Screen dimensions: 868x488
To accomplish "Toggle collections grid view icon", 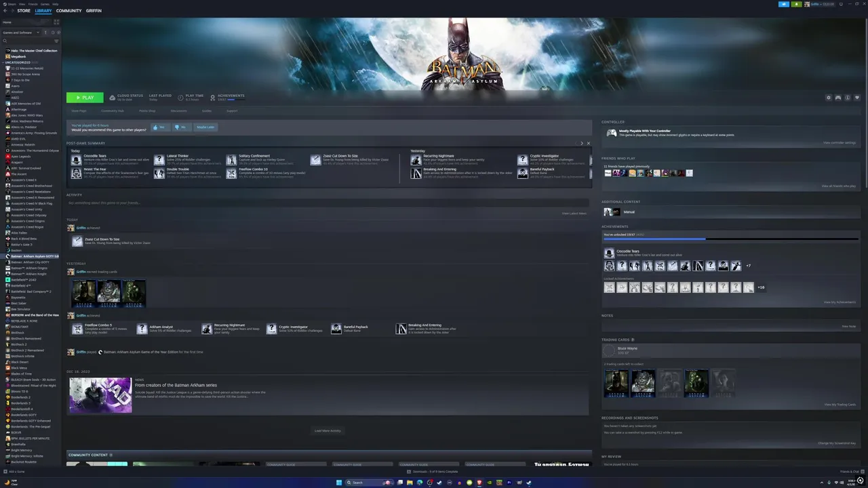I will (56, 22).
